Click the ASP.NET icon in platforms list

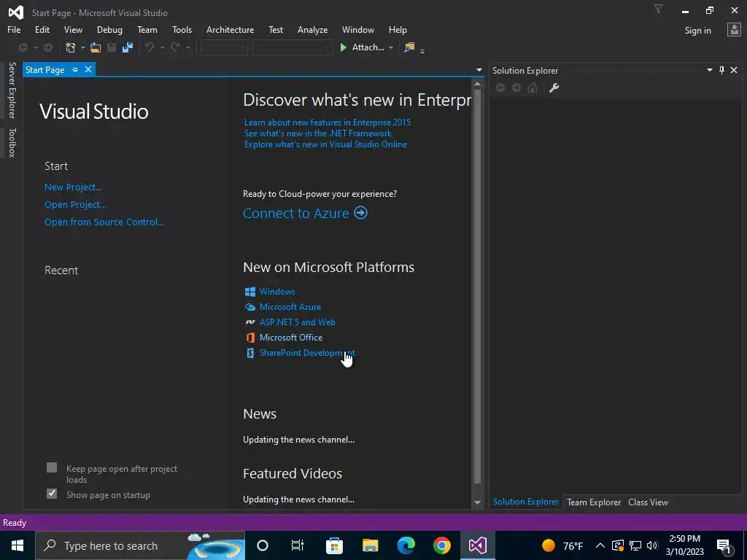250,322
